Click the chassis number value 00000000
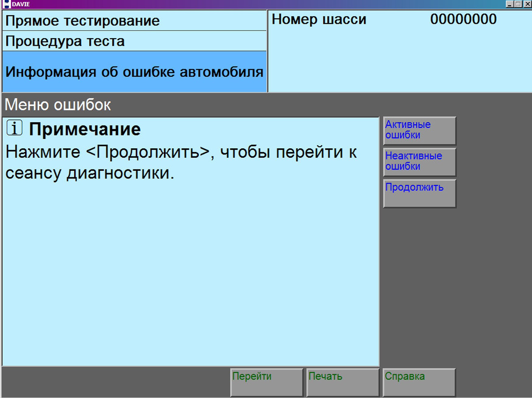This screenshot has height=398, width=532. tap(463, 19)
